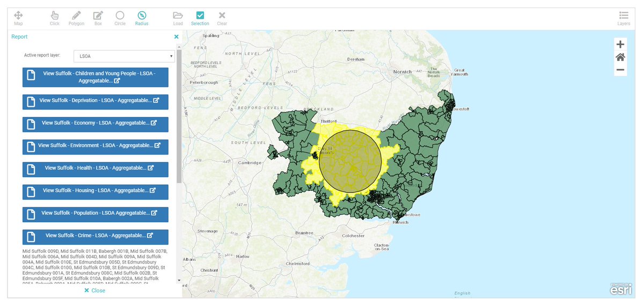
Task: Click Braintree label on the map
Action: pos(305,233)
